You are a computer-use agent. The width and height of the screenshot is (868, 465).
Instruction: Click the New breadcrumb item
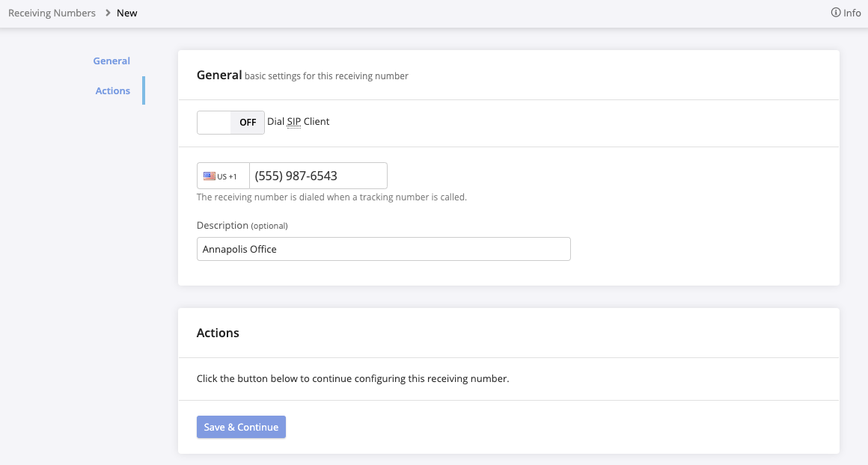127,13
